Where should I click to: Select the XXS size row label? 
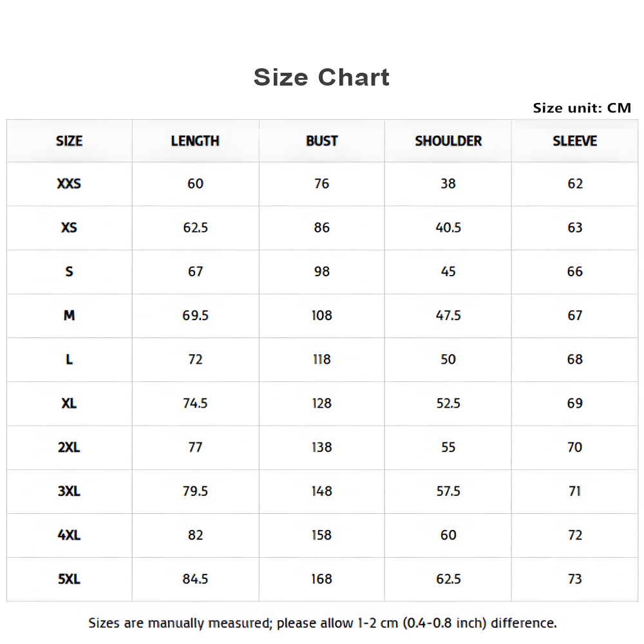(x=69, y=184)
